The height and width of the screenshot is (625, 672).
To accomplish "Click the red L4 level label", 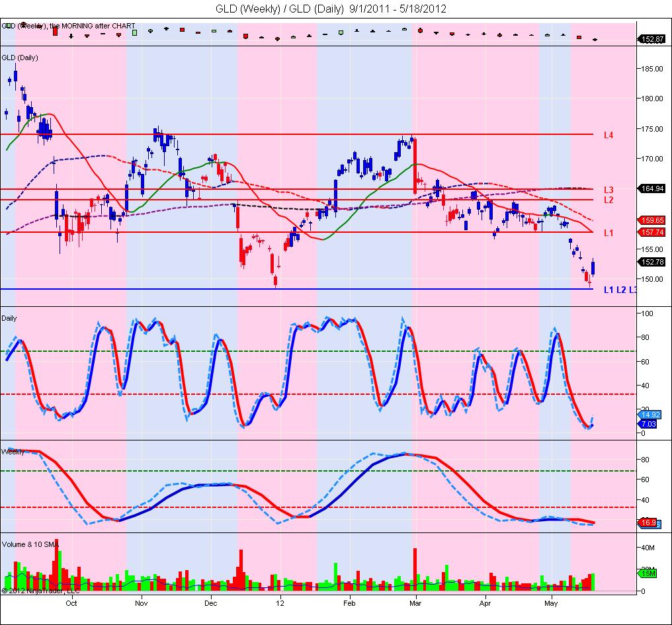I will pyautogui.click(x=609, y=135).
